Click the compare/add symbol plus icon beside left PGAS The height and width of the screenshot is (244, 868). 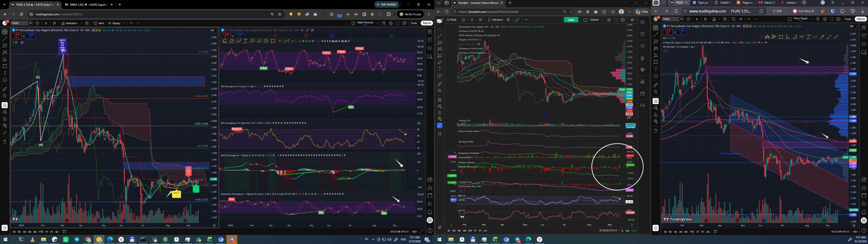(37, 23)
